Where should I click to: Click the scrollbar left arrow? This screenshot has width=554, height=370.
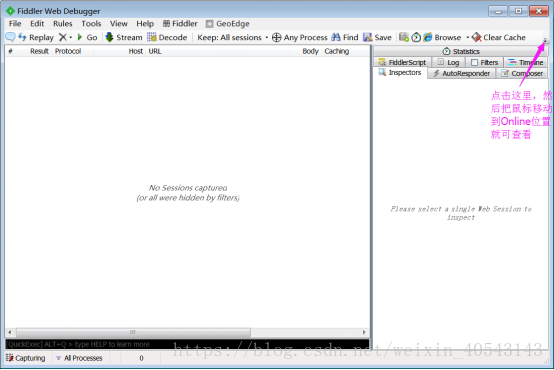point(10,332)
